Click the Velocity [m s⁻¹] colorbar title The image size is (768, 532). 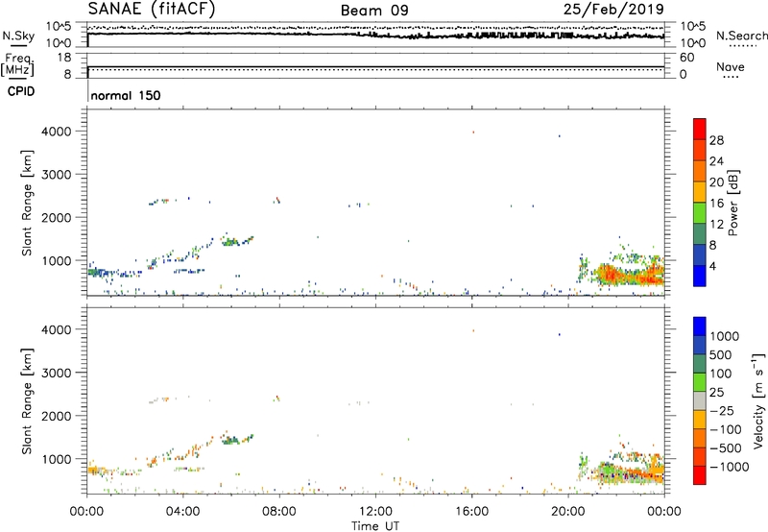click(x=758, y=400)
